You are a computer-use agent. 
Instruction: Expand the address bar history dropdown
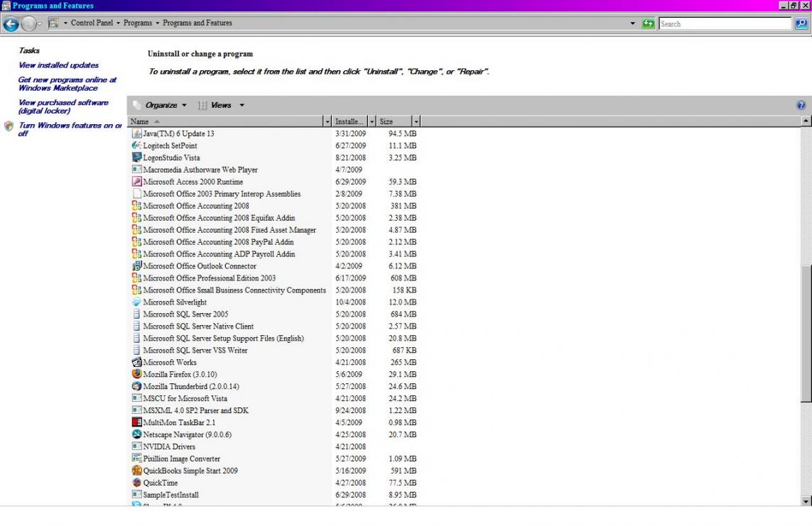click(632, 23)
